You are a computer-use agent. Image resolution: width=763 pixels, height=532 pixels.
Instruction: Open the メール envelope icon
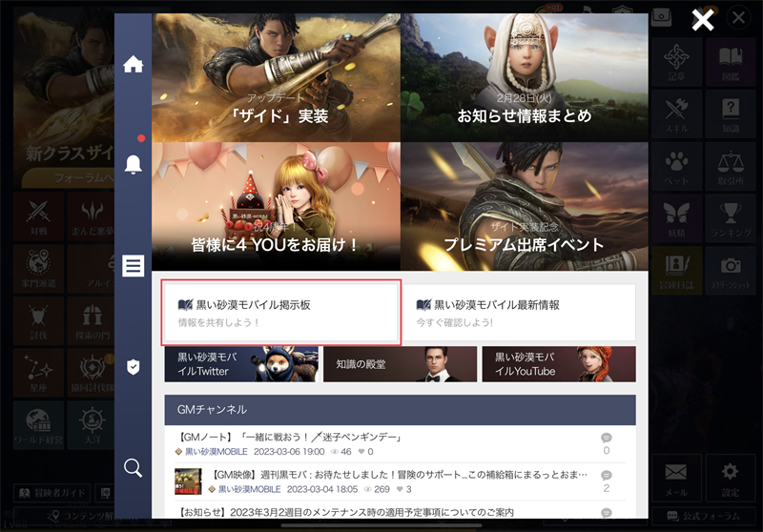click(676, 478)
